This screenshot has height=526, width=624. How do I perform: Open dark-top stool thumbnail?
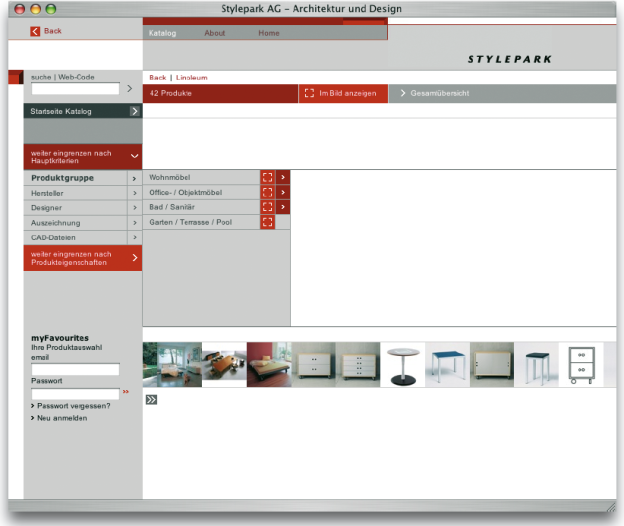[536, 364]
